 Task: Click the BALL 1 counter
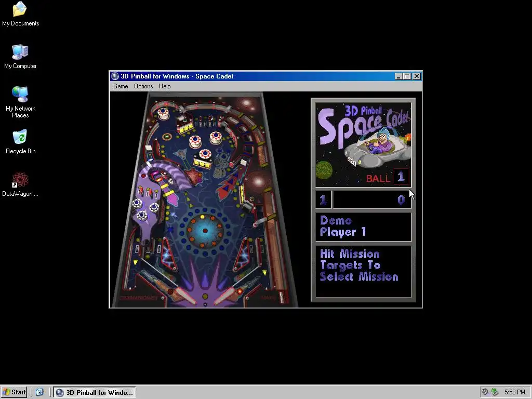tap(388, 177)
